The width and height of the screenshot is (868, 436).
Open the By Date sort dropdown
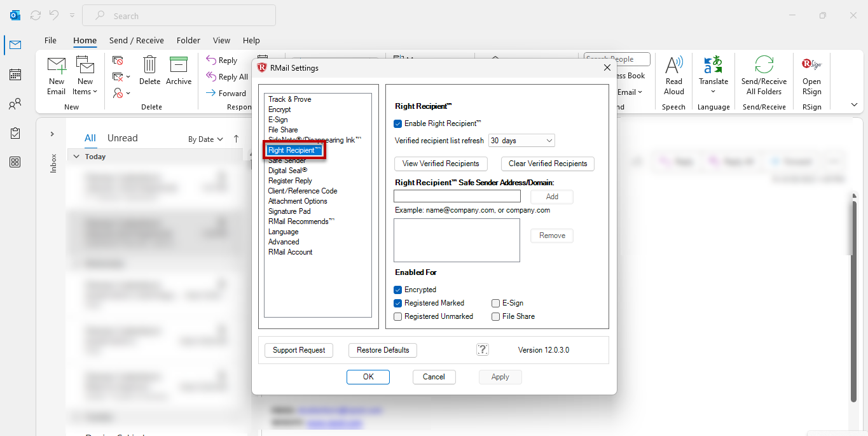206,139
